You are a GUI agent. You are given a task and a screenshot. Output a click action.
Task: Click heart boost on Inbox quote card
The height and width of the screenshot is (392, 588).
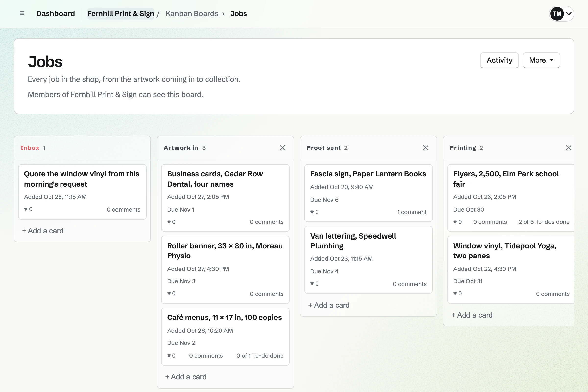[28, 209]
